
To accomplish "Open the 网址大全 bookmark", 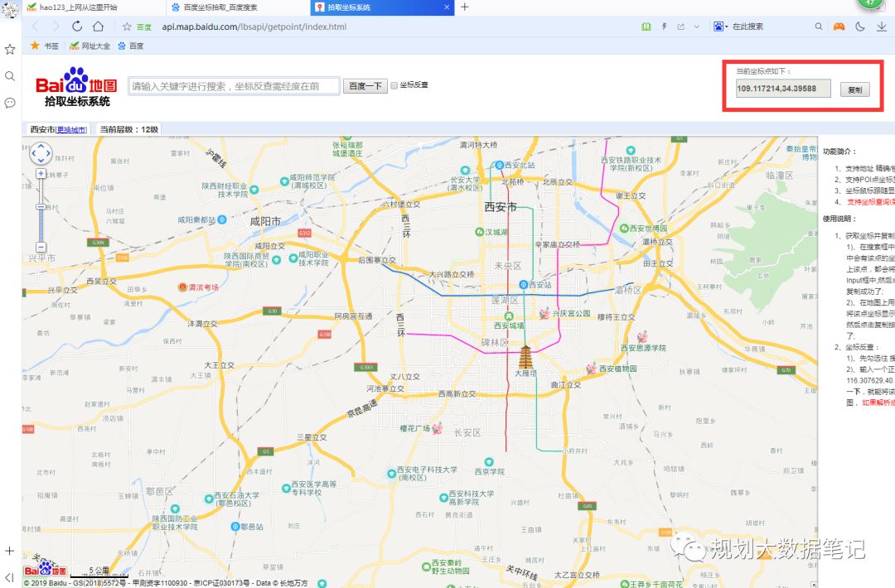I will [89, 46].
